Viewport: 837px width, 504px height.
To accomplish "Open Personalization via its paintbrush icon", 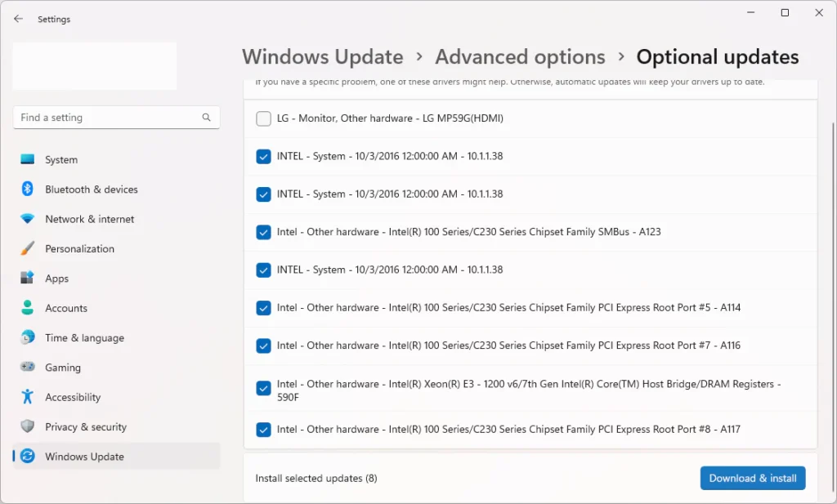I will pos(27,248).
